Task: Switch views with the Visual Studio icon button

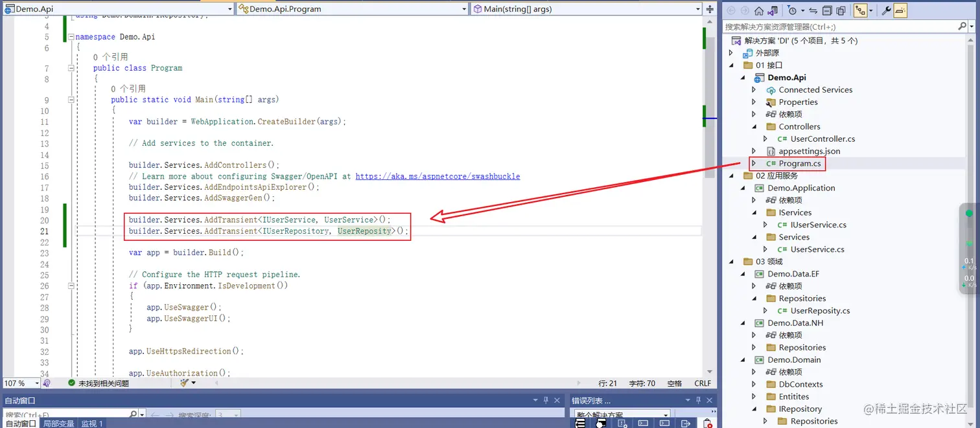Action: (x=773, y=11)
